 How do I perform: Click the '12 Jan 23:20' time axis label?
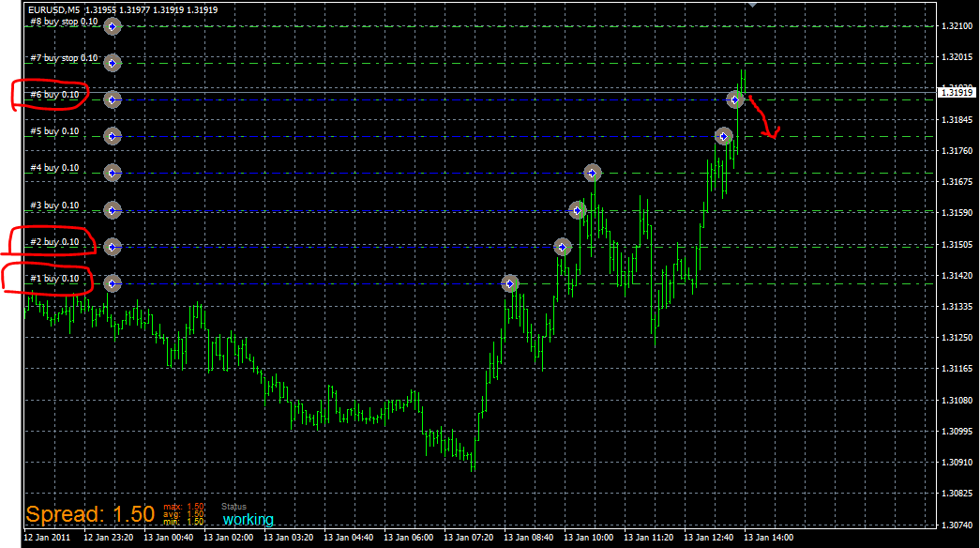click(108, 538)
